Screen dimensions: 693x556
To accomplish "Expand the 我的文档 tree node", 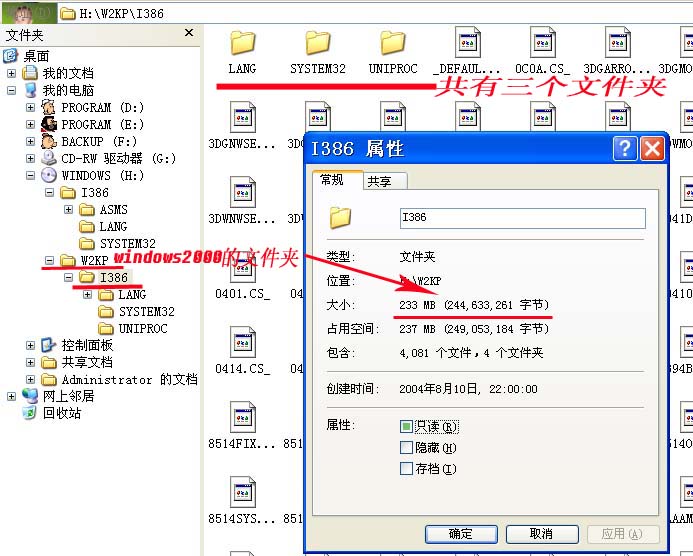I will coord(11,73).
